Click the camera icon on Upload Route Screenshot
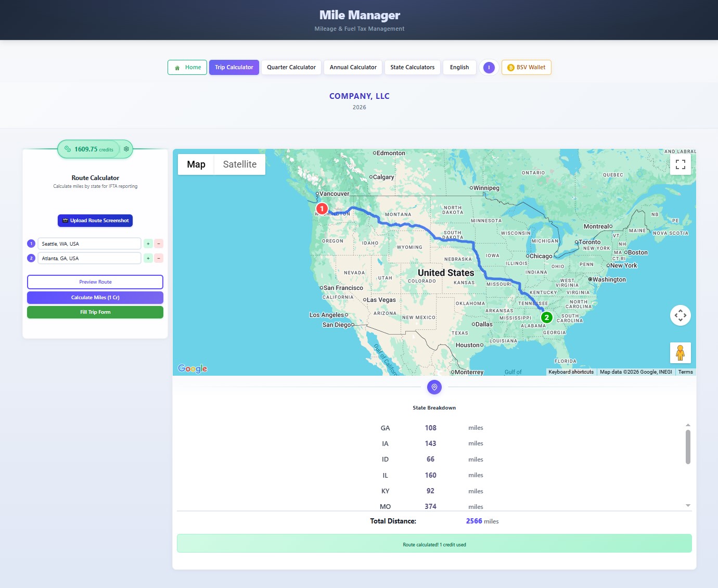The width and height of the screenshot is (718, 588). click(65, 221)
